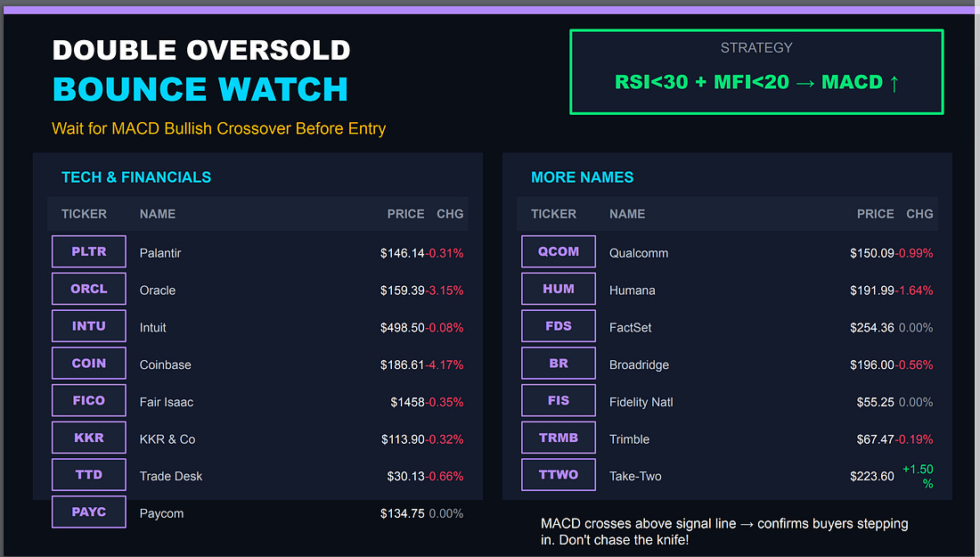Click the Take-Two company name
The width and height of the screenshot is (980, 557).
[635, 477]
